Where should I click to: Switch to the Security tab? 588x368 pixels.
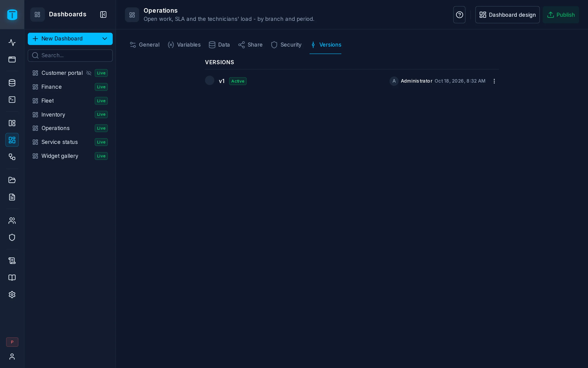tap(286, 45)
